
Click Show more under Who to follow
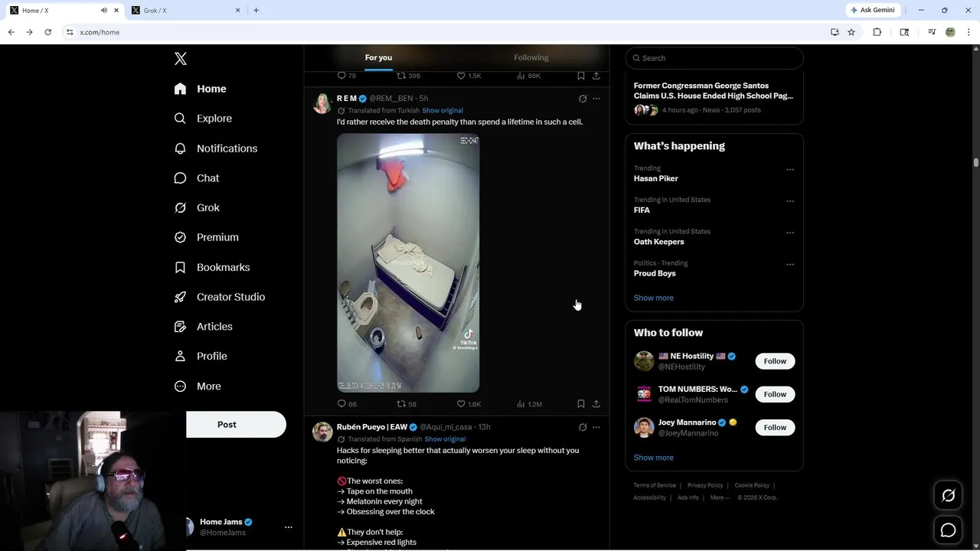(654, 458)
